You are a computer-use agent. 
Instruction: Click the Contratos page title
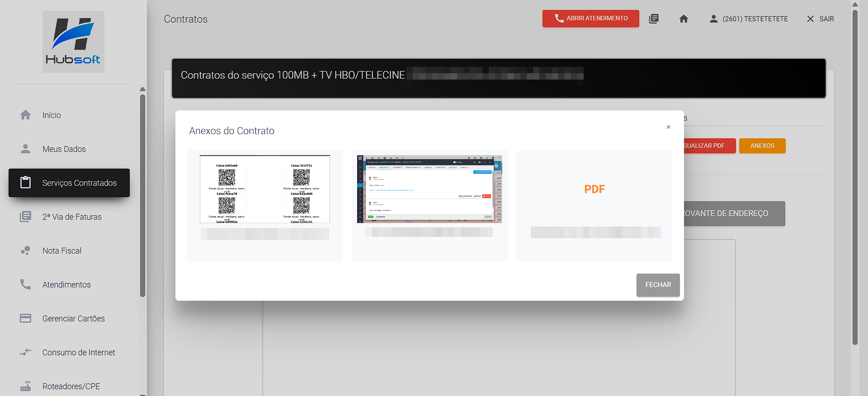pyautogui.click(x=186, y=19)
